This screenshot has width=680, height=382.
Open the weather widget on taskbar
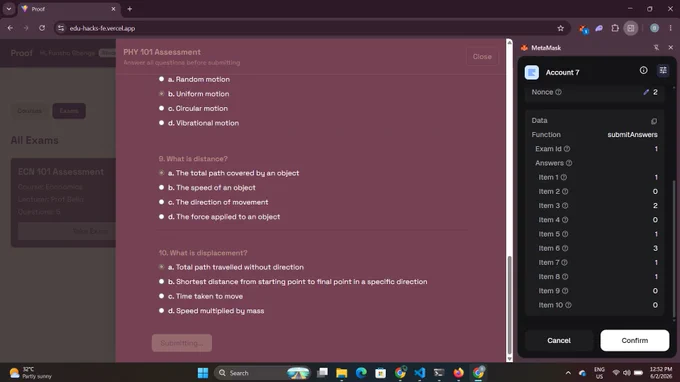click(x=30, y=373)
